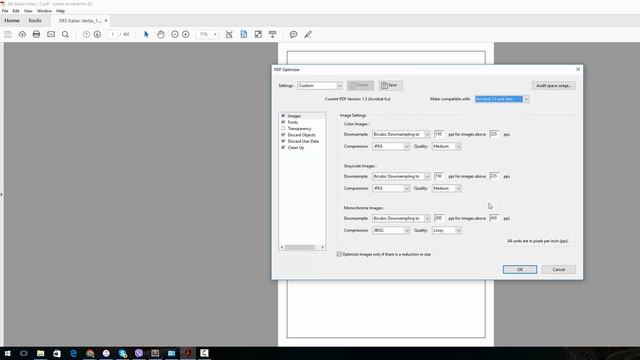Click the fit one full page icon
Image resolution: width=640 pixels, height=360 pixels.
tap(244, 35)
